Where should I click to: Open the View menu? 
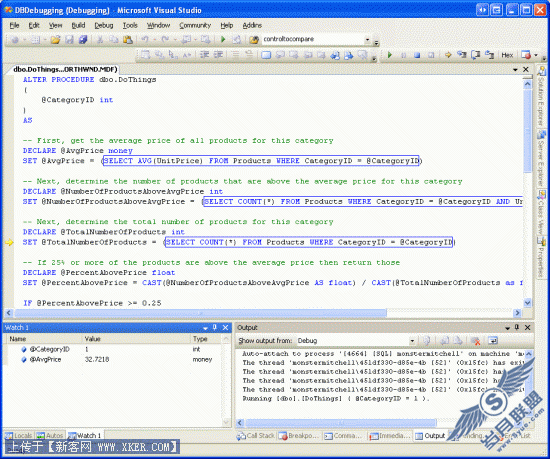coord(55,25)
